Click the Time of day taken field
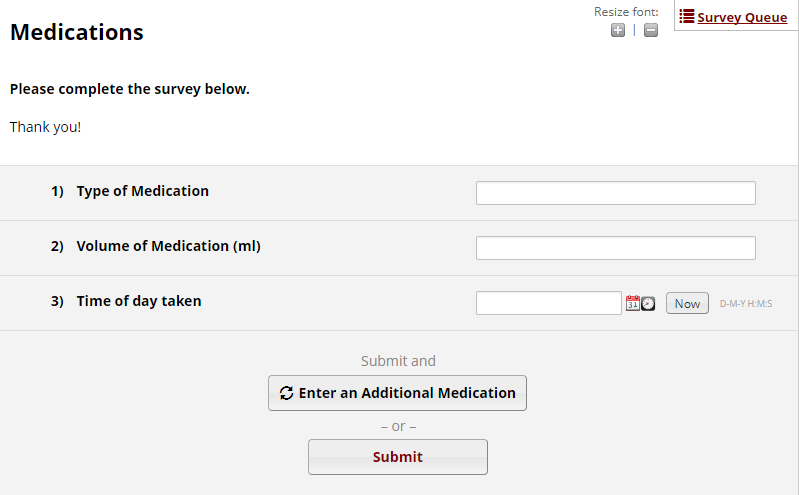This screenshot has height=495, width=799. [x=548, y=303]
